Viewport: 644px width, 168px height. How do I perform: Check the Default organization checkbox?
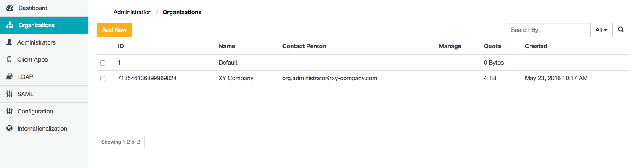coord(103,63)
